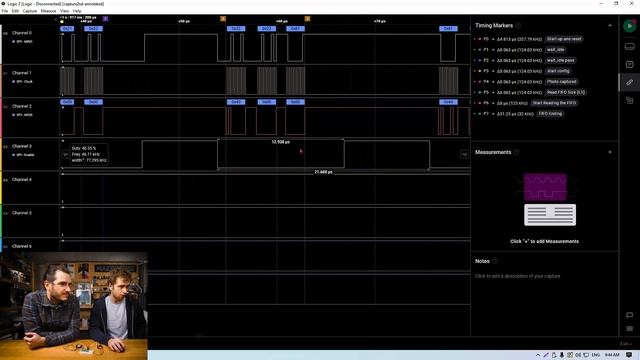Viewport: 640px width, 360px height.
Task: Select the 'Start up and reset' marker label
Action: click(564, 39)
